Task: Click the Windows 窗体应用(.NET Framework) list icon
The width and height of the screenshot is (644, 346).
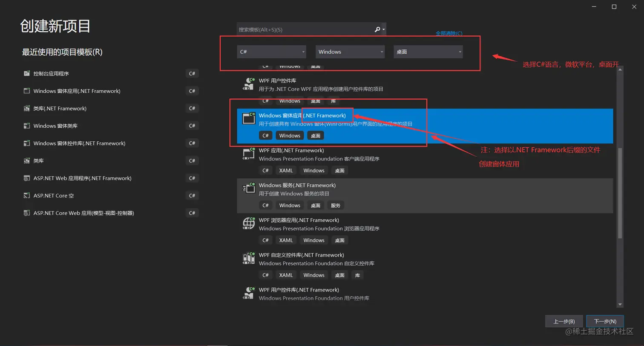Action: pos(249,118)
